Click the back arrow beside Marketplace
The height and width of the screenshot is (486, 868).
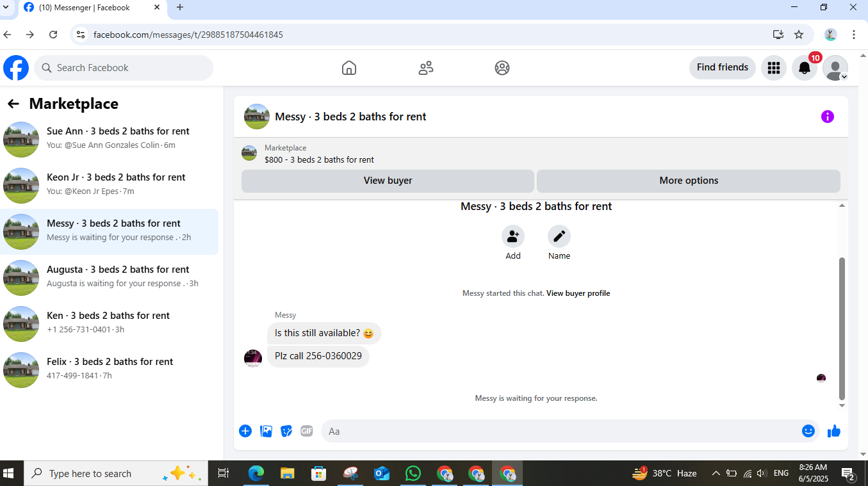pos(13,104)
